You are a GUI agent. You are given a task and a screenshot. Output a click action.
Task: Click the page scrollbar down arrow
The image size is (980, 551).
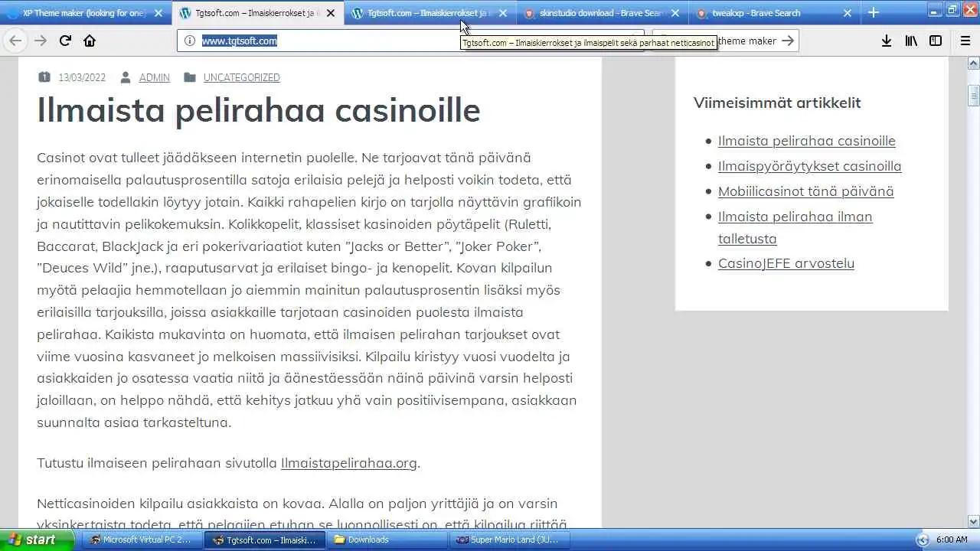click(973, 521)
